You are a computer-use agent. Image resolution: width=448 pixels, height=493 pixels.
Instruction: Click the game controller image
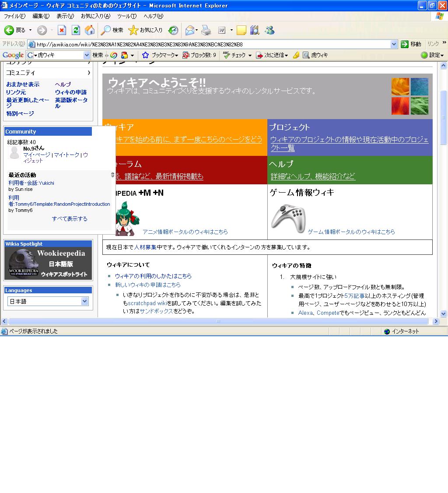[288, 219]
